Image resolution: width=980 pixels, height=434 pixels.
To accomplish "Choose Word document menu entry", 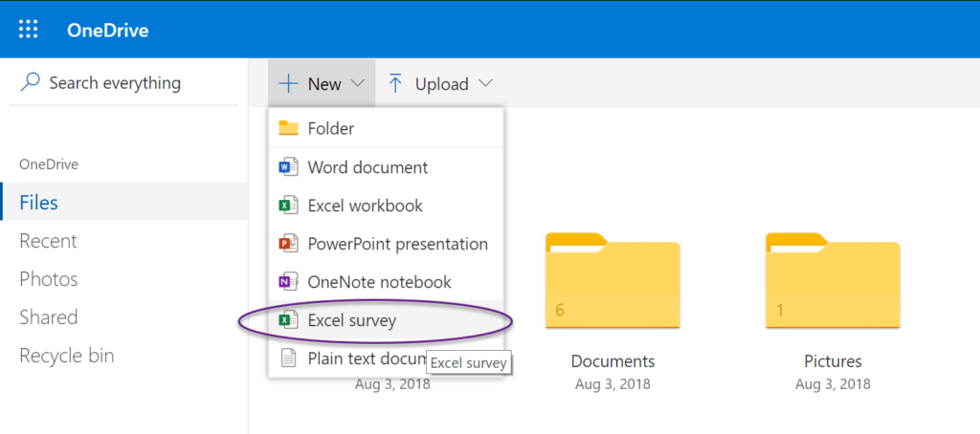I will pyautogui.click(x=367, y=167).
